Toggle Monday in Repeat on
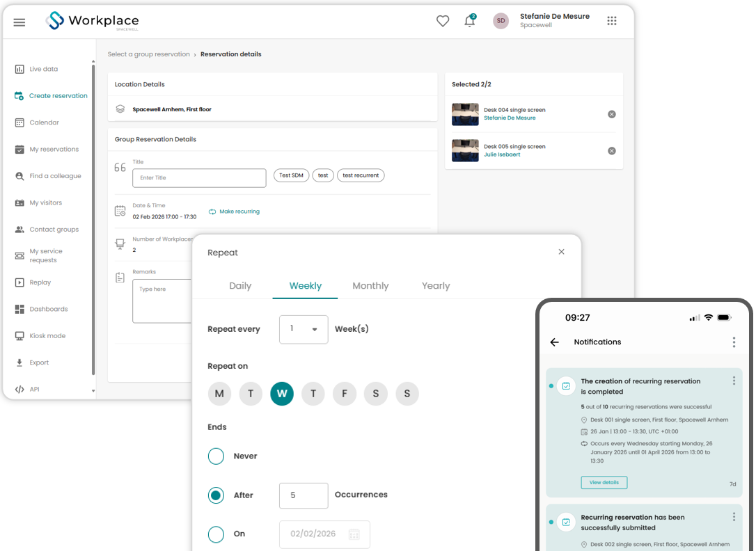 click(x=219, y=394)
